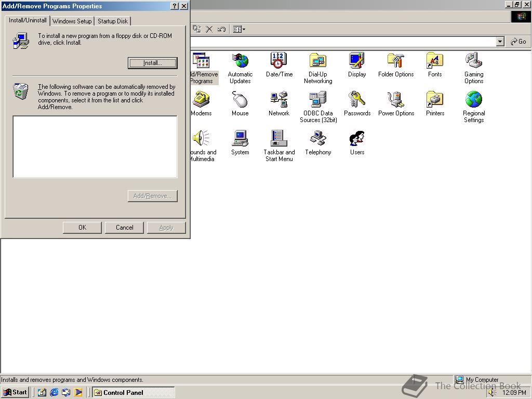Select the Install/Uninstall tab

(x=28, y=20)
